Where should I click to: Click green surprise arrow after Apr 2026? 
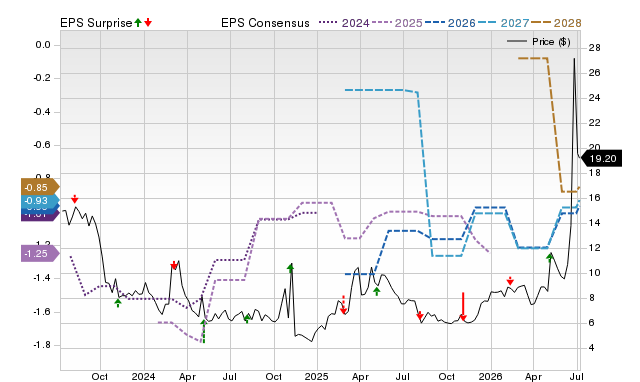tap(549, 257)
